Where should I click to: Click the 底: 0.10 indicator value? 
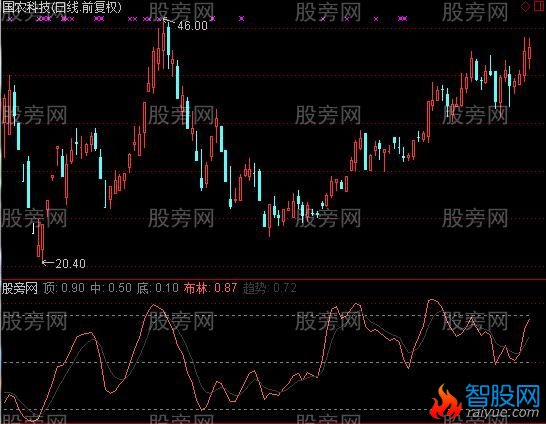click(158, 288)
